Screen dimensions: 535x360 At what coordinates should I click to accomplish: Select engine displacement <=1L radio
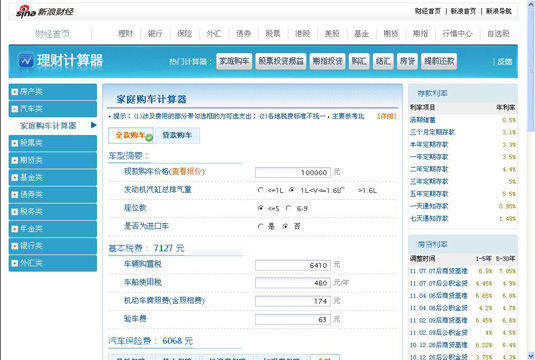click(x=261, y=190)
